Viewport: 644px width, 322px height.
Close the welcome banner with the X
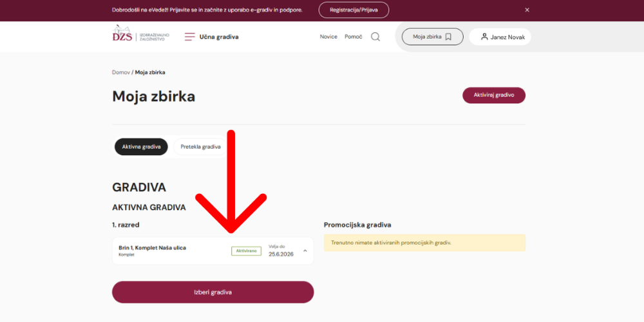point(527,10)
